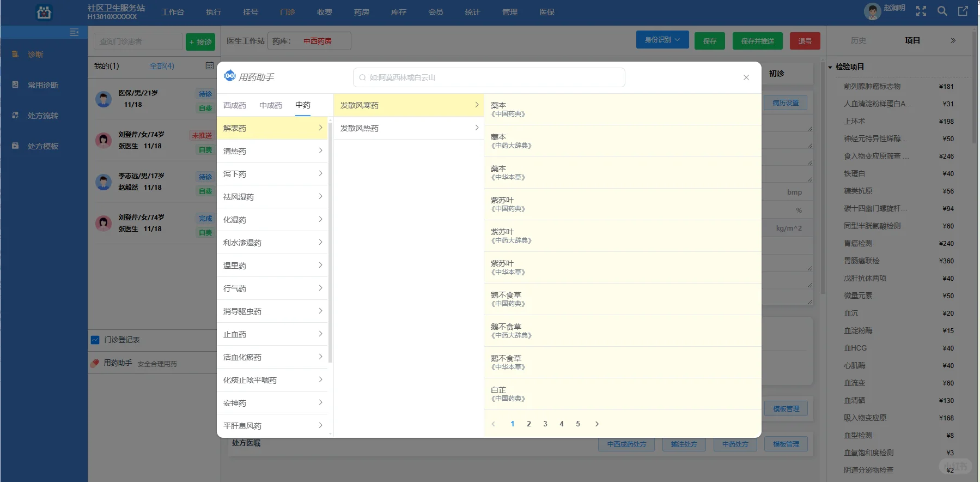This screenshot has height=482, width=980.
Task: Toggle fullscreen with the expand icon
Action: pos(921,11)
